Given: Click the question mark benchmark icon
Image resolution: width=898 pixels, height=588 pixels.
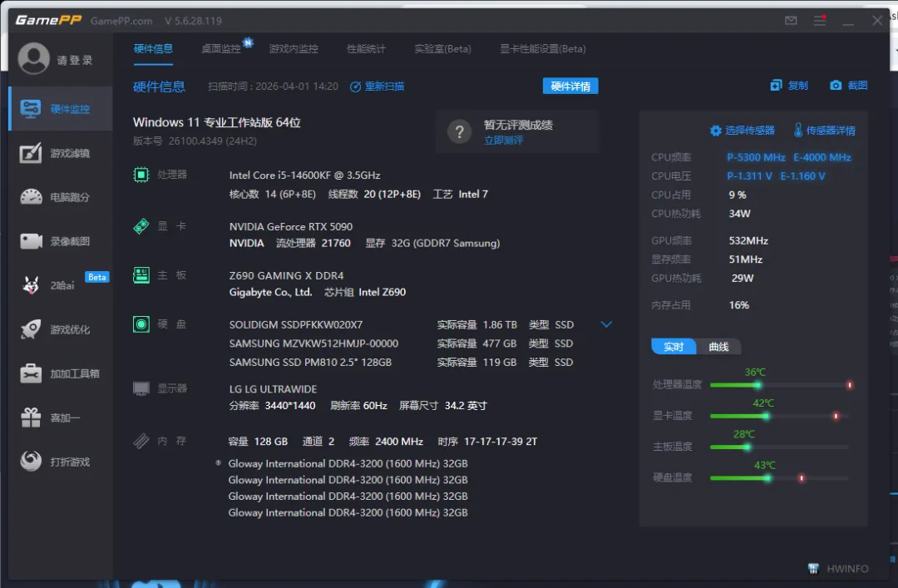Looking at the screenshot, I should point(459,131).
